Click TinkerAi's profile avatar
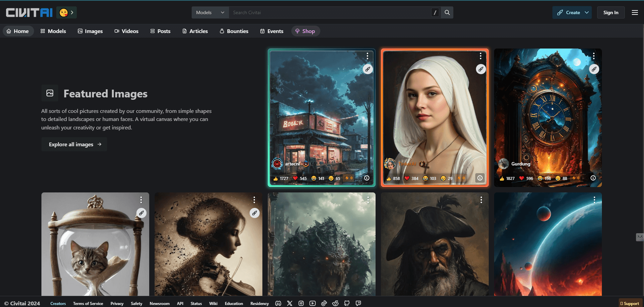This screenshot has height=307, width=644. (390, 164)
